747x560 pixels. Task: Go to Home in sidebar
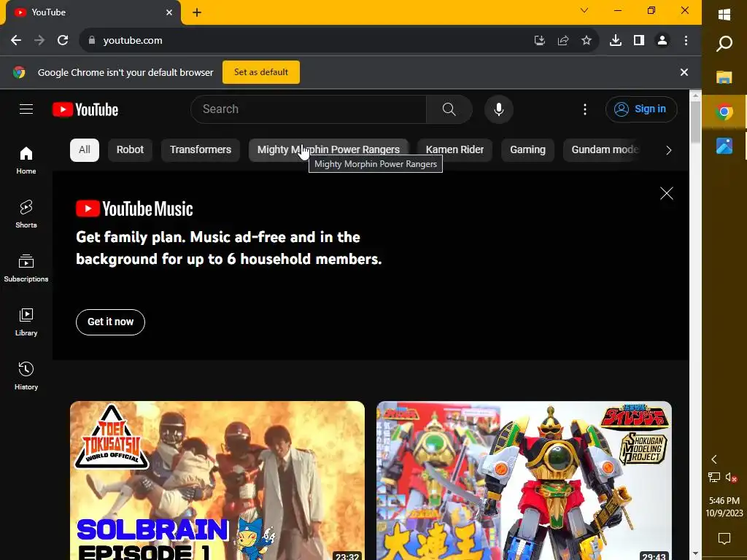point(26,160)
